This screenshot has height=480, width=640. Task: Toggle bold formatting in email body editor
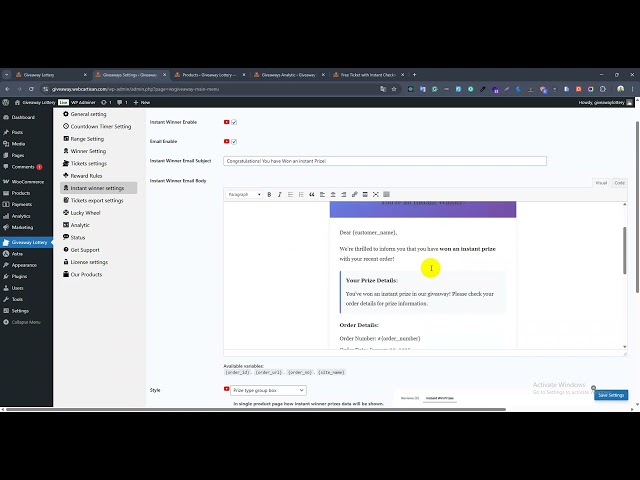click(269, 195)
